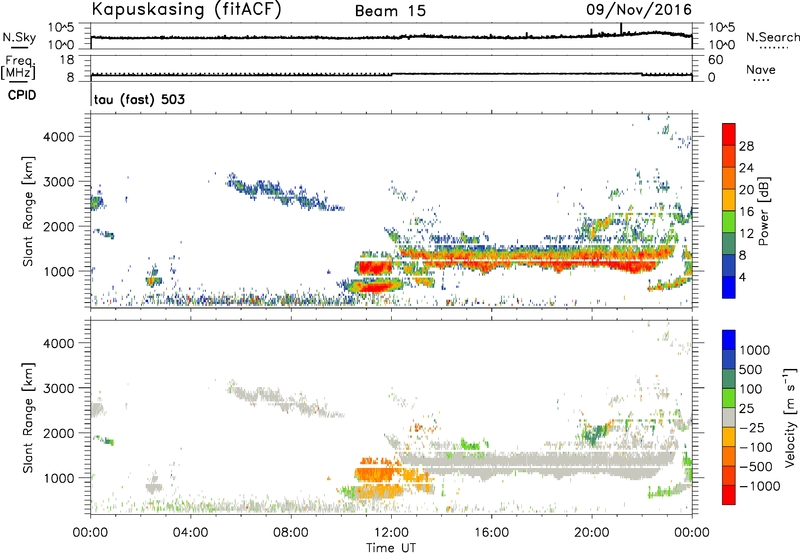Click the 16:00 time axis label
The height and width of the screenshot is (554, 800).
[x=492, y=533]
